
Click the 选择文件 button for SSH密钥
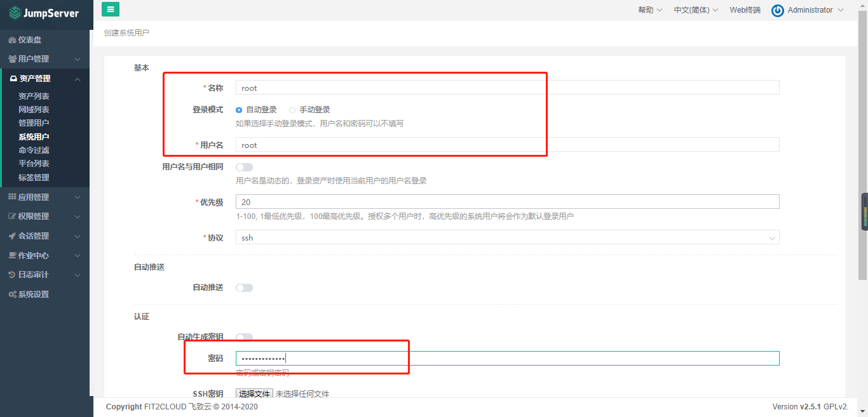pos(254,394)
